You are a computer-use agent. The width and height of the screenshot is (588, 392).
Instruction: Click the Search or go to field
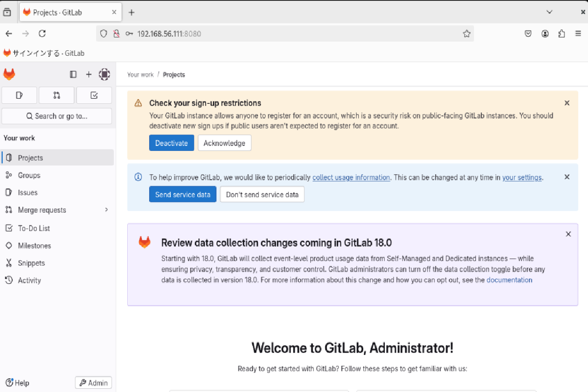pos(57,116)
